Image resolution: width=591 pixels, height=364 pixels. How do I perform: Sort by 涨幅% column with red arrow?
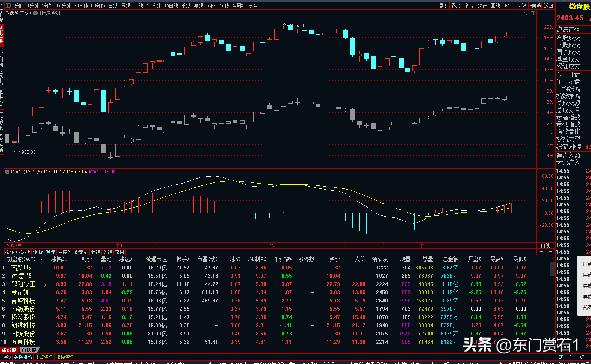pyautogui.click(x=59, y=259)
